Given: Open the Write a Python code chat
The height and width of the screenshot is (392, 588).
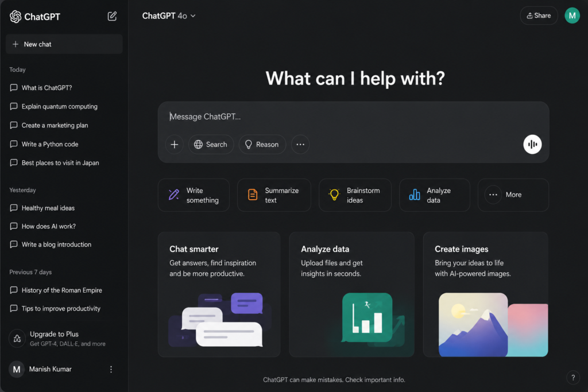Looking at the screenshot, I should point(50,144).
